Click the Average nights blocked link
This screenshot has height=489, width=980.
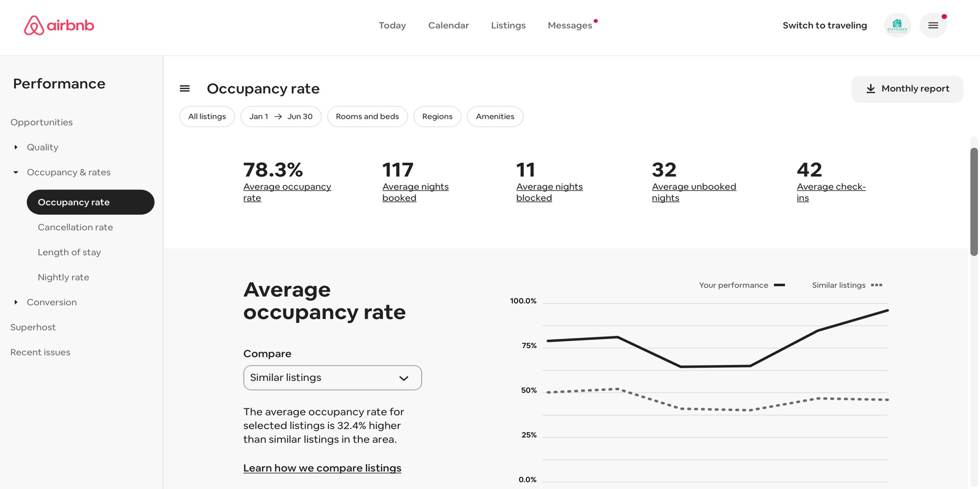[x=549, y=192]
